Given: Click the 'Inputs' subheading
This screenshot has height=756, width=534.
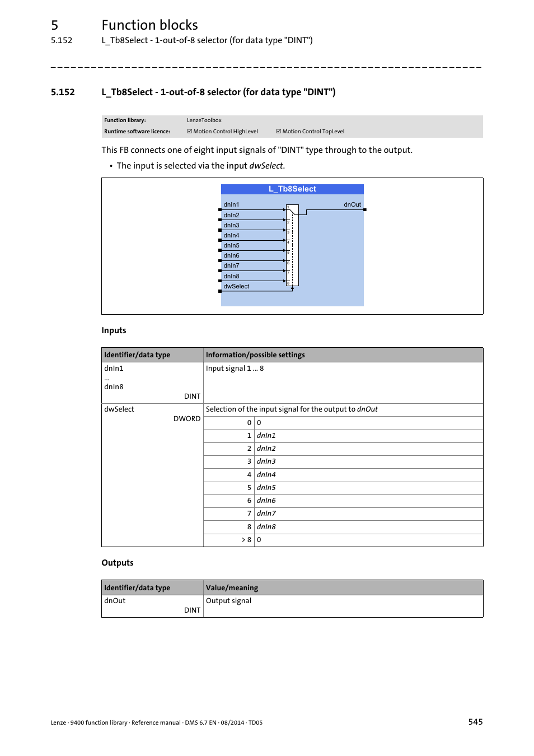Looking at the screenshot, I should click(x=114, y=330).
